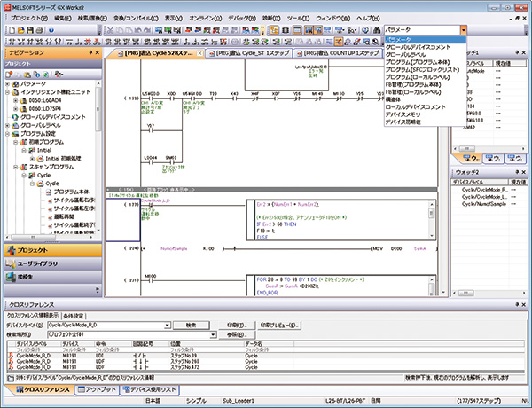Select the third watch tab under ウォッチ1
Viewport: 532px width, 408px height.
[x=514, y=159]
